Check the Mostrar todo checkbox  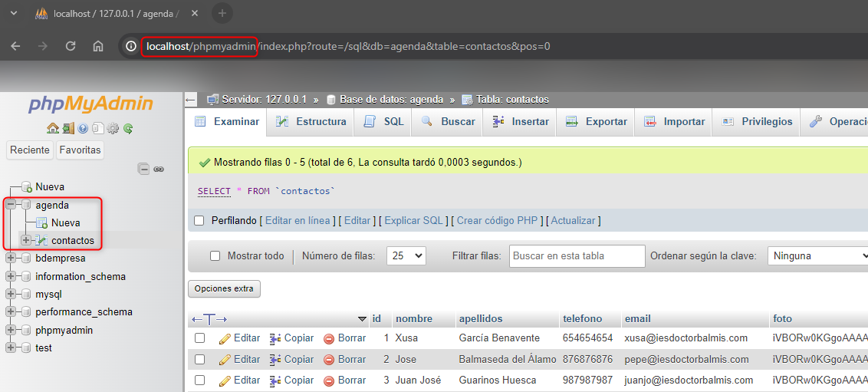215,256
